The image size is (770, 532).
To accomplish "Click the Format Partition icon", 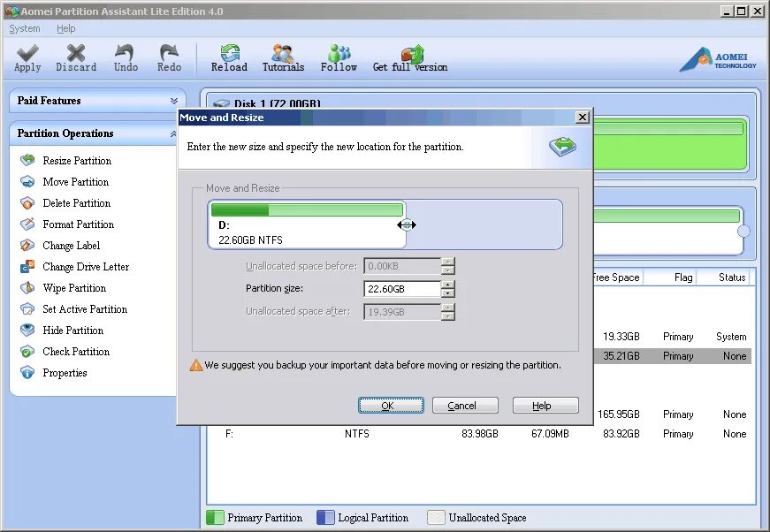I will point(27,224).
